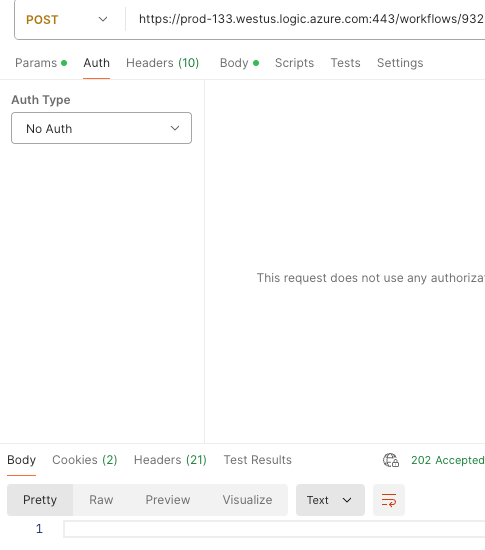
Task: Click line 1 of the response body
Action: coord(274,529)
